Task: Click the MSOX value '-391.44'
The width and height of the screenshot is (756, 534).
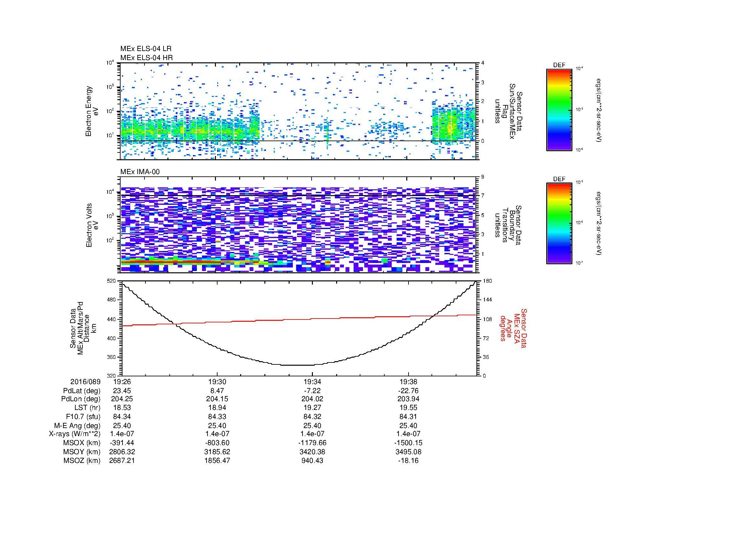Action: (122, 443)
